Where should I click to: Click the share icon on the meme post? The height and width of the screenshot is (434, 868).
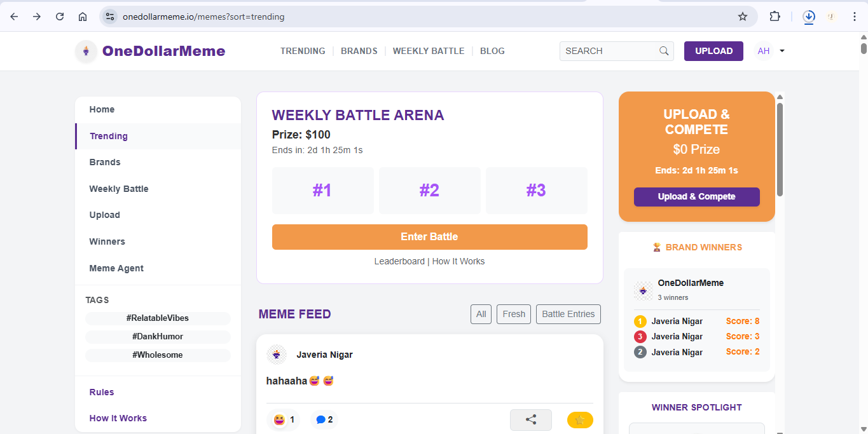click(530, 419)
